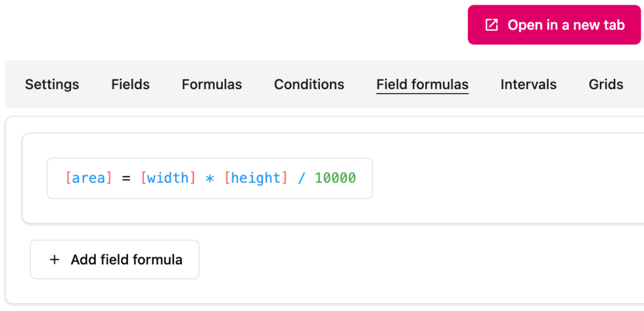This screenshot has width=644, height=311.
Task: Navigate to the Grids tab
Action: [606, 85]
